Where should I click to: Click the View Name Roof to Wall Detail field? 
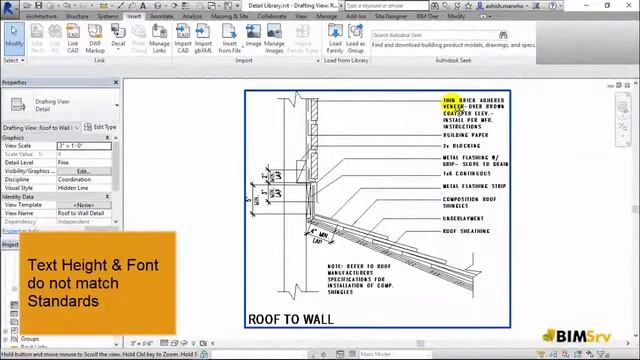tap(84, 213)
